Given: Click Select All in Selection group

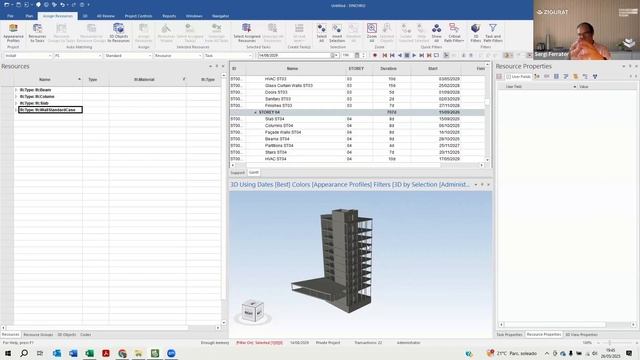Looking at the screenshot, I should point(322,33).
